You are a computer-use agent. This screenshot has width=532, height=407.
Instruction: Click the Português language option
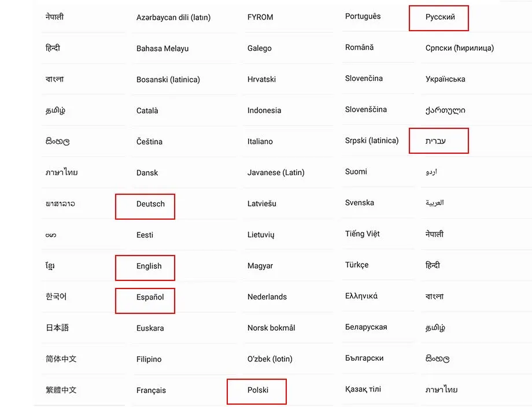[363, 16]
